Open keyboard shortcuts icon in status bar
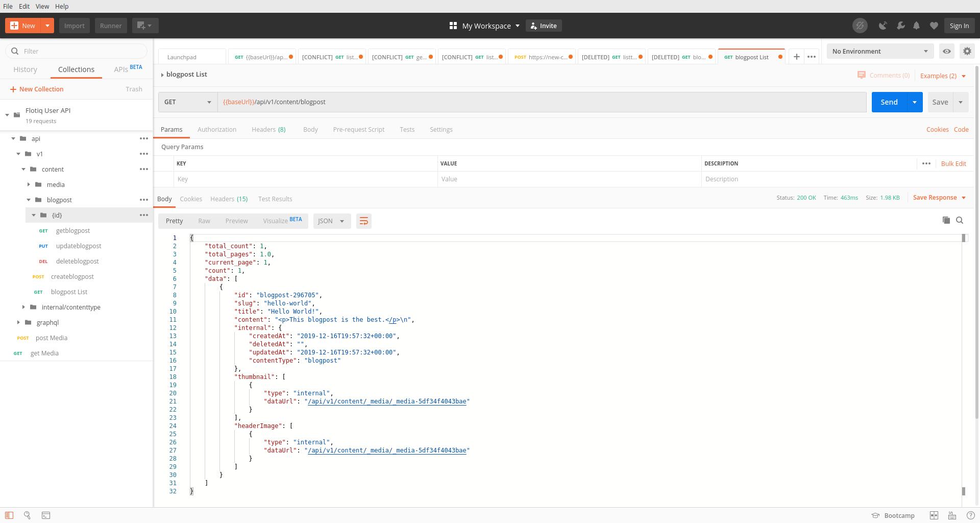 click(952, 515)
